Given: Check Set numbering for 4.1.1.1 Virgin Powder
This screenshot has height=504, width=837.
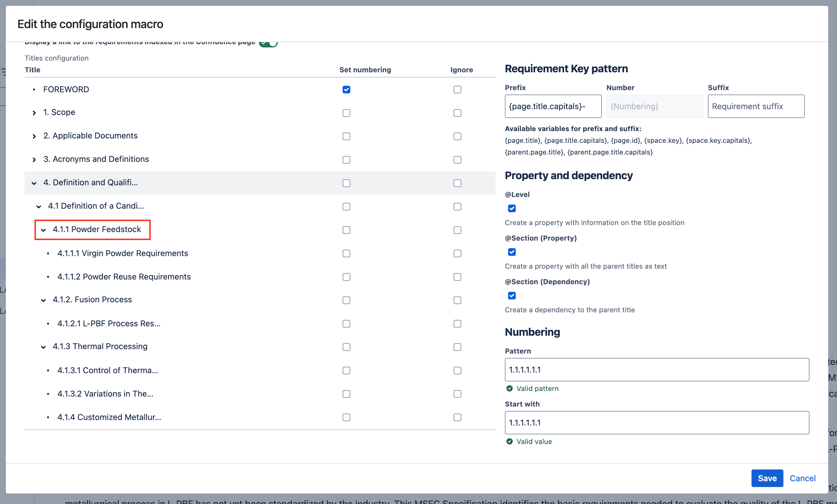Looking at the screenshot, I should coord(346,253).
